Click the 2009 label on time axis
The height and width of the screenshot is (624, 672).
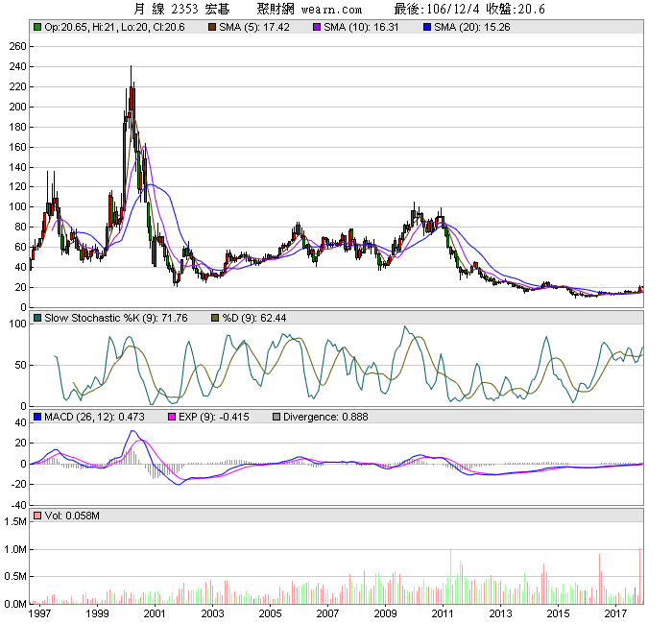tap(385, 613)
